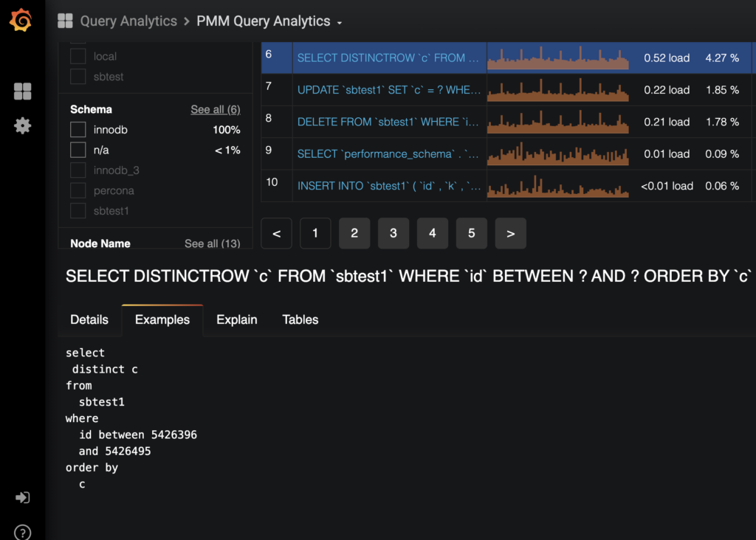Screen dimensions: 756x540
Task: Open the Grafana home logo
Action: point(21,20)
